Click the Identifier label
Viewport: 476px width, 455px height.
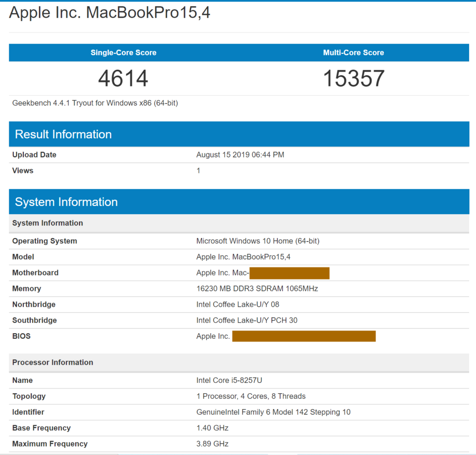(28, 412)
